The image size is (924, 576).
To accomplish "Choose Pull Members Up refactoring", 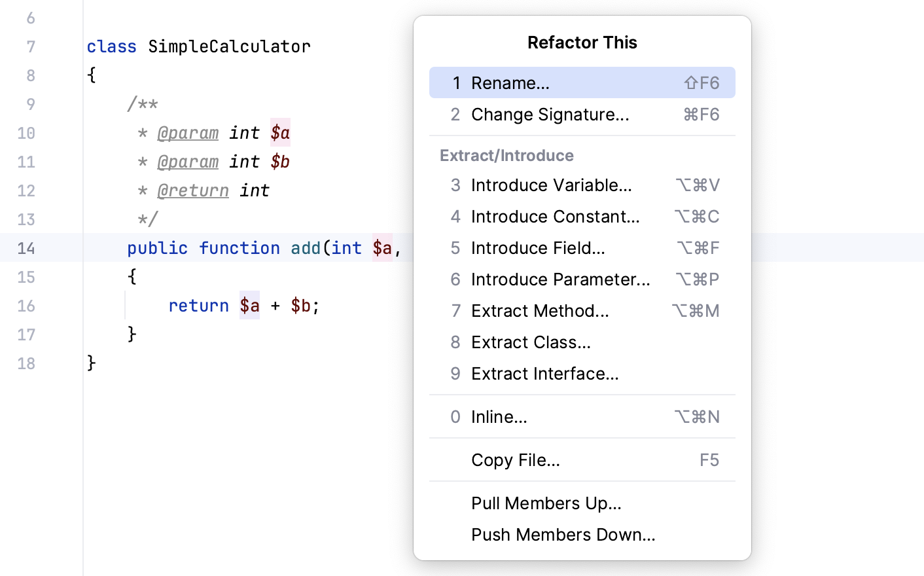I will [546, 503].
